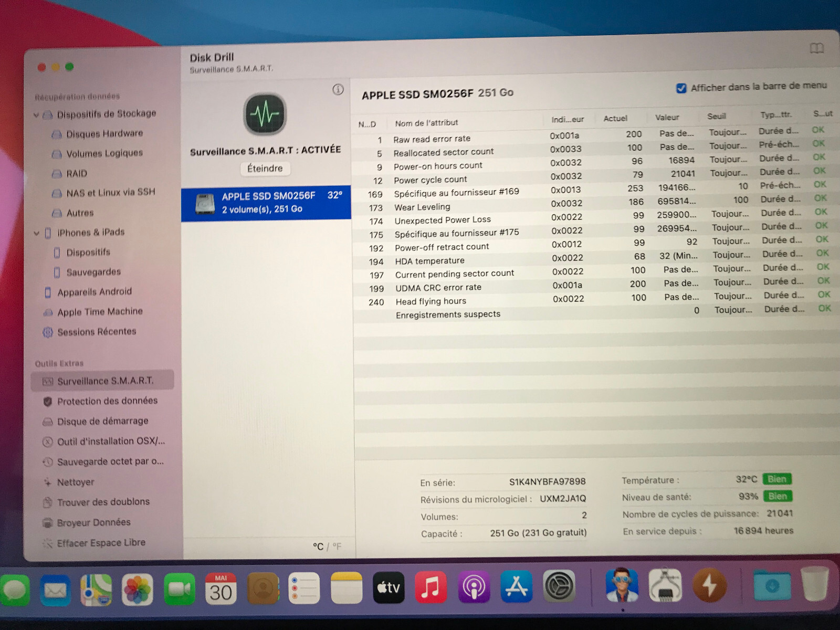Click the S.M.A.R.T. heartbeat monitor icon
The height and width of the screenshot is (630, 840).
(x=265, y=113)
